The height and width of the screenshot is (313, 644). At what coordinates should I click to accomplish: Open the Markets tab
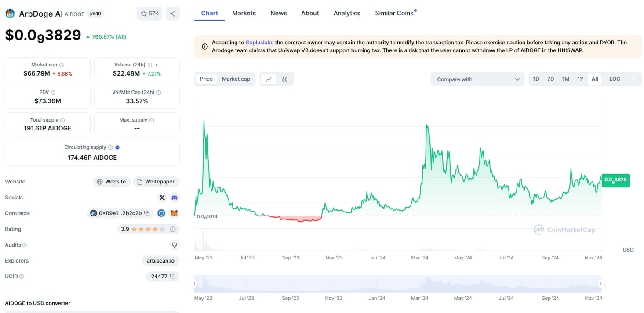point(244,13)
